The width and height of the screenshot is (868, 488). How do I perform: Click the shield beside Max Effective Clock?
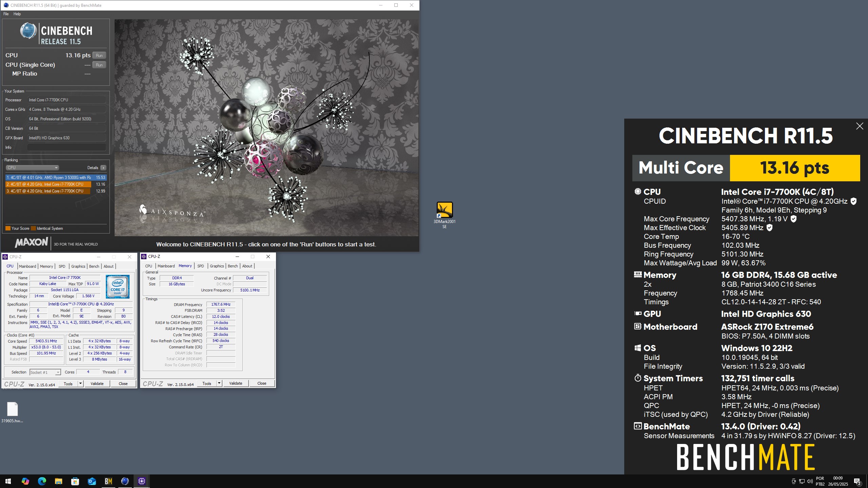(x=769, y=228)
